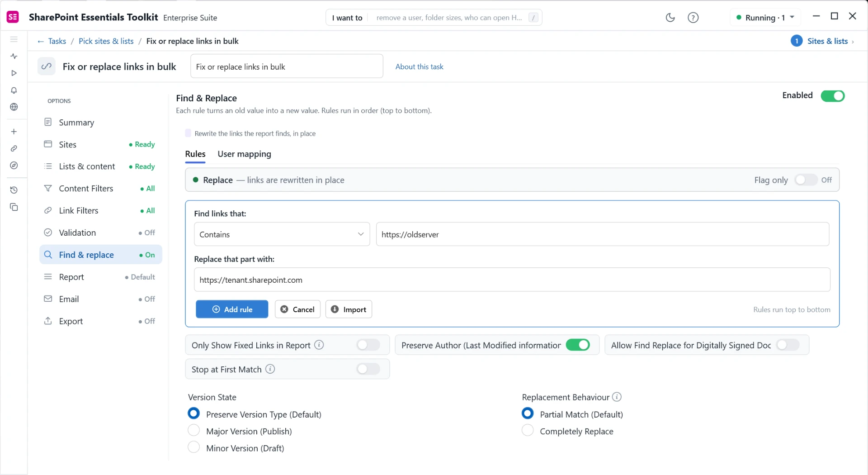Expand the Running status dropdown
The height and width of the screenshot is (475, 868).
point(765,18)
